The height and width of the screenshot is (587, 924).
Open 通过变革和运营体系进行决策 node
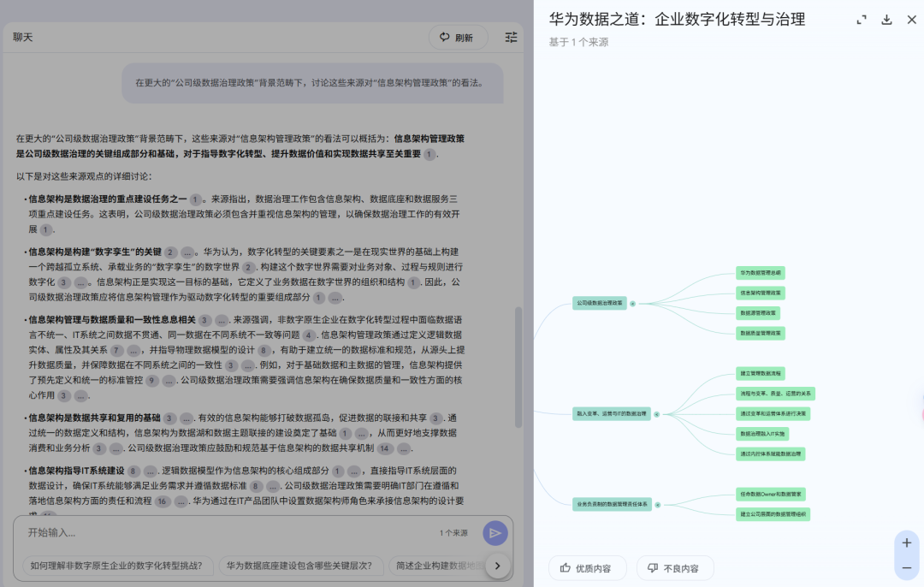(x=773, y=414)
